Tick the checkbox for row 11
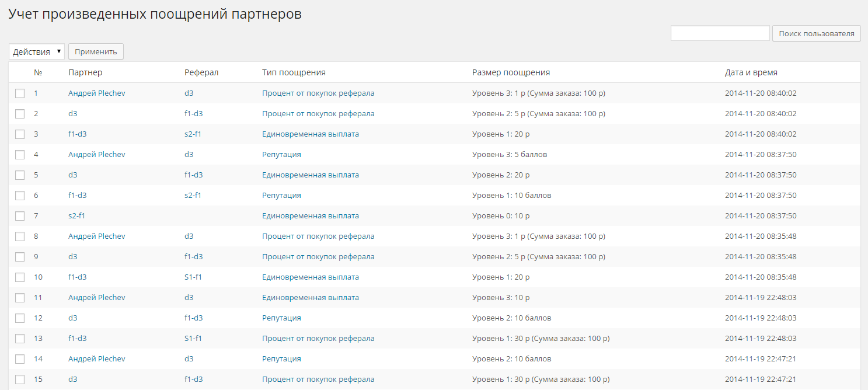The width and height of the screenshot is (868, 390). click(x=20, y=298)
